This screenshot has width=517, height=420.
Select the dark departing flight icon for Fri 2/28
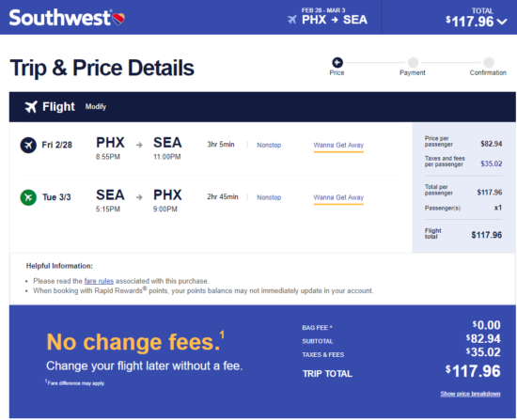coord(28,145)
